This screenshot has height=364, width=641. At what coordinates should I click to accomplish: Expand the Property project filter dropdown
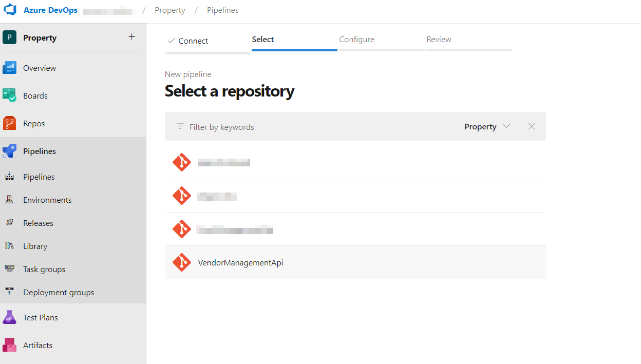pyautogui.click(x=487, y=126)
